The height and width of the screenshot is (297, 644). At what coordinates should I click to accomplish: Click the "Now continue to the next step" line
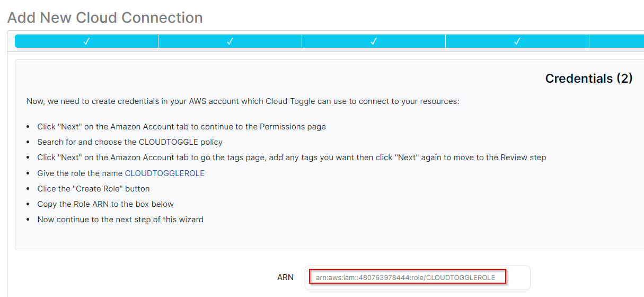pos(120,220)
